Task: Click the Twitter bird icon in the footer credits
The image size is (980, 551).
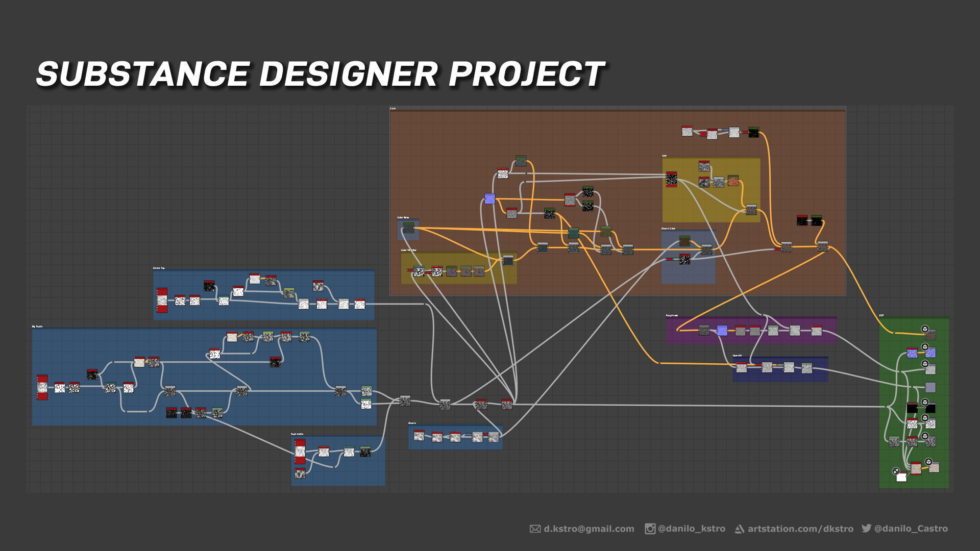Action: click(866, 529)
